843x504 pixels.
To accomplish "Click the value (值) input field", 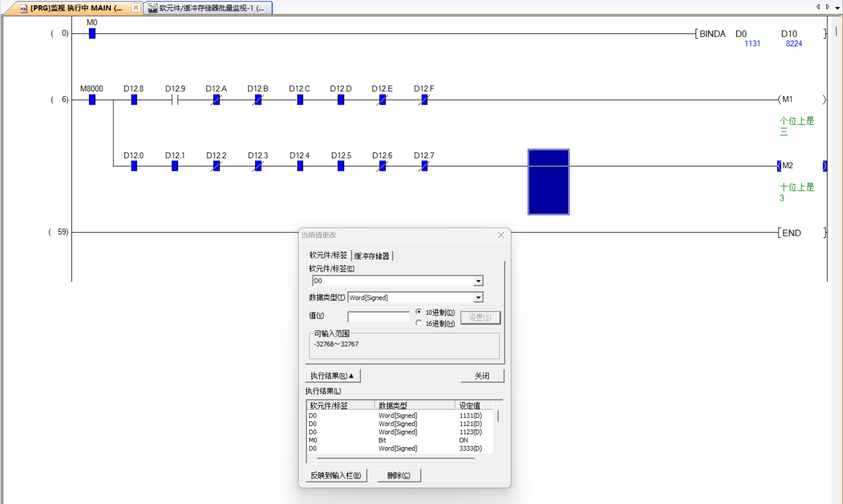I will (x=378, y=316).
